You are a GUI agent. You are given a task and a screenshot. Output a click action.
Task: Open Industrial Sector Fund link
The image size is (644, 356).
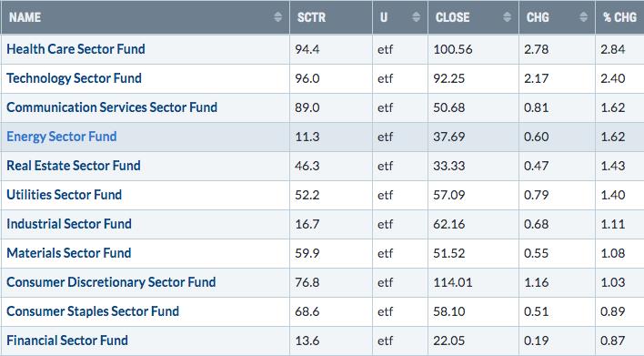point(69,224)
